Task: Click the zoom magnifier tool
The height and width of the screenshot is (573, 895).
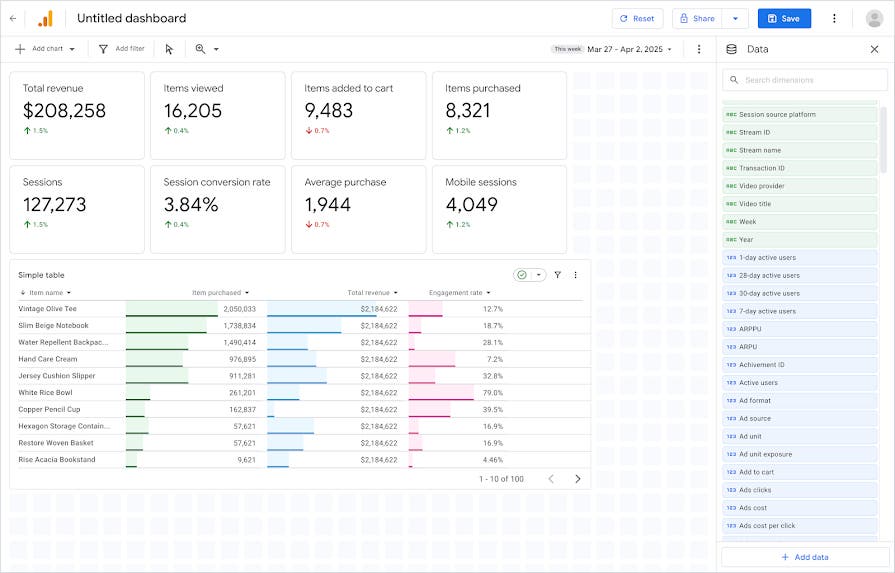Action: [x=200, y=49]
